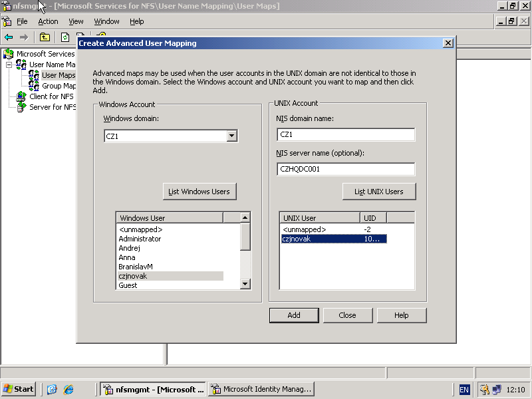Select <unmapped> in Windows User list

click(x=141, y=229)
